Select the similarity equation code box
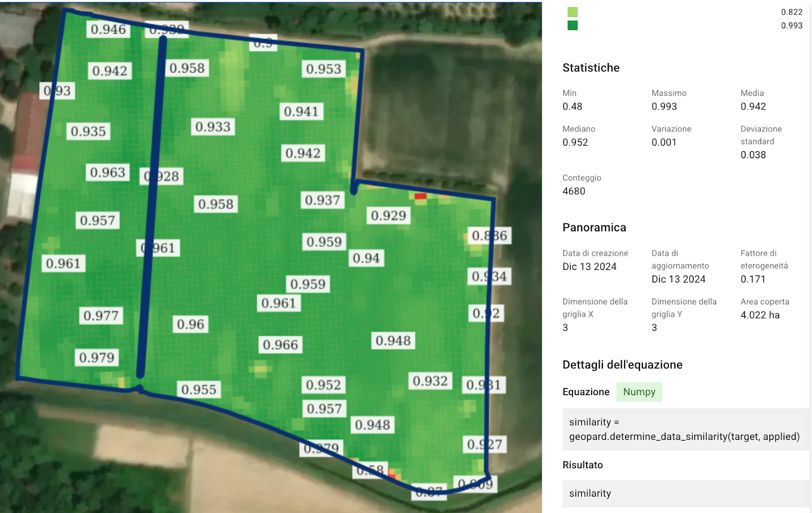This screenshot has width=812, height=513. 684,429
